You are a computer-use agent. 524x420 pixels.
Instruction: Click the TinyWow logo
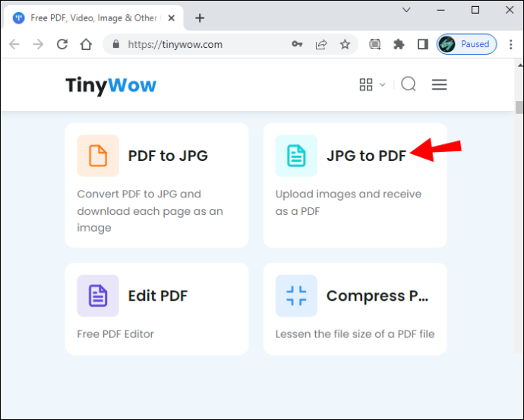click(111, 85)
